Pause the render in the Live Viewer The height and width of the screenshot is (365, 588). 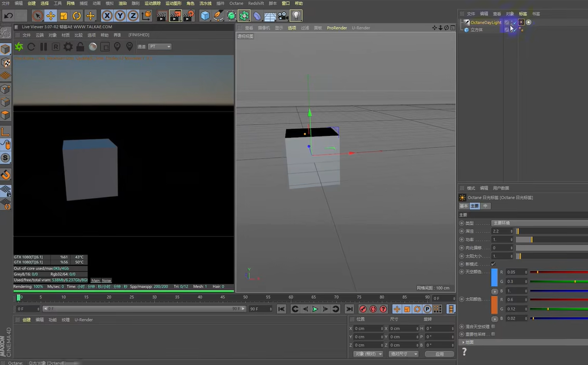tap(42, 46)
